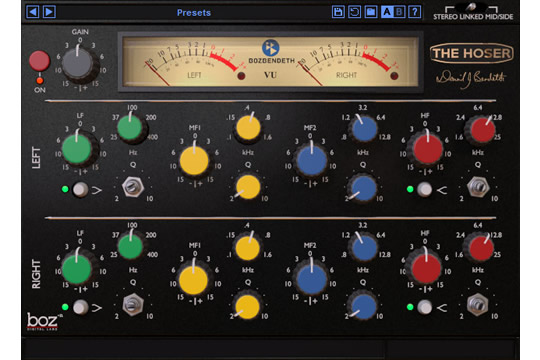
Task: Select the B comparison state
Action: 399,12
